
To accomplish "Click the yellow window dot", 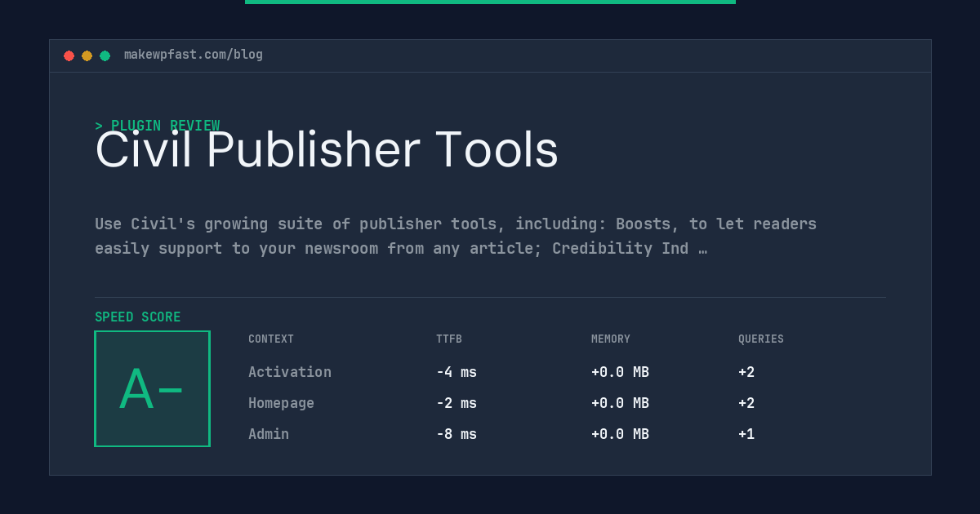I will [87, 55].
